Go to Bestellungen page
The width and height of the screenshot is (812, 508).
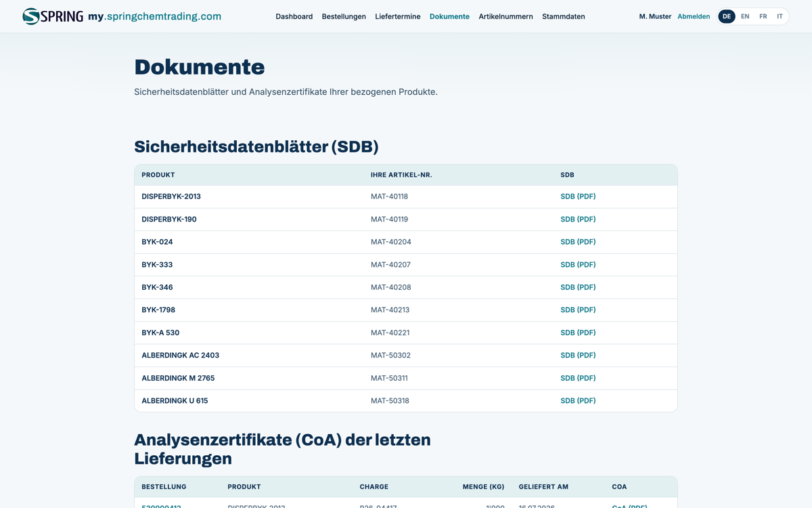344,16
